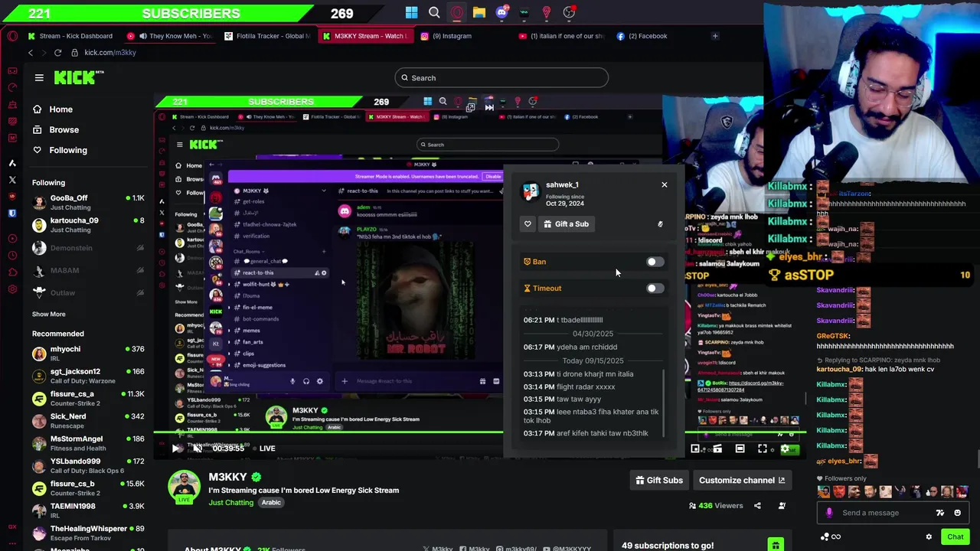Open GooBa_Off followed channel

click(x=87, y=202)
